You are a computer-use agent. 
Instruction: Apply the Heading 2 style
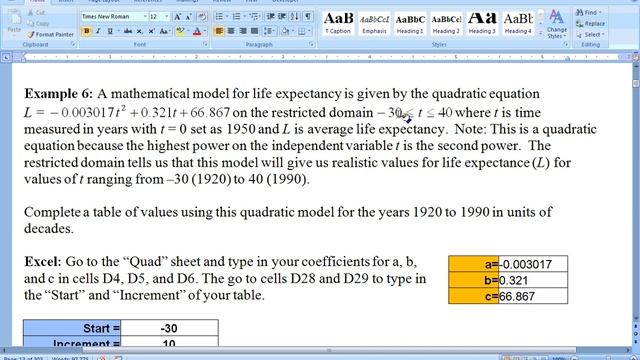click(446, 23)
